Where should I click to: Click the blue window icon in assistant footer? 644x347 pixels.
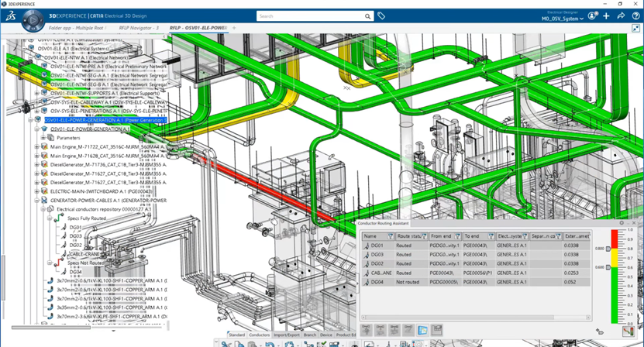point(422,330)
